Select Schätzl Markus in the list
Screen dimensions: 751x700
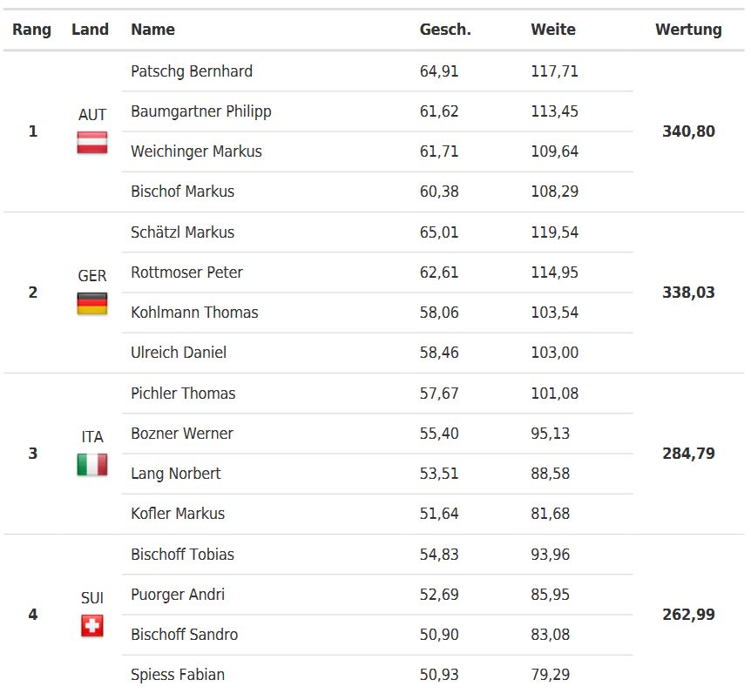(182, 232)
